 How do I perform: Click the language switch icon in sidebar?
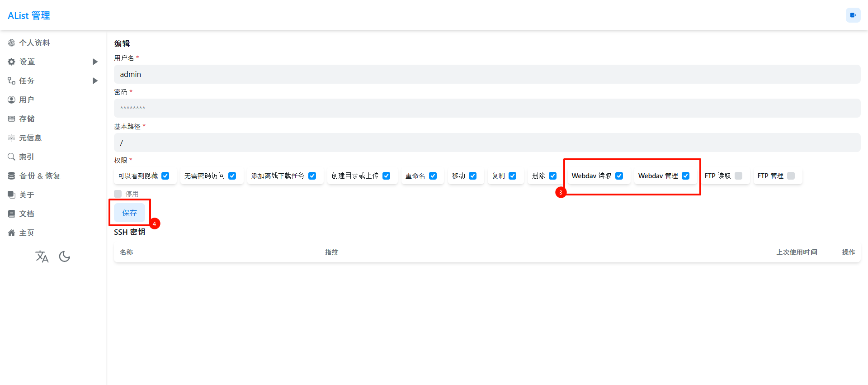42,257
